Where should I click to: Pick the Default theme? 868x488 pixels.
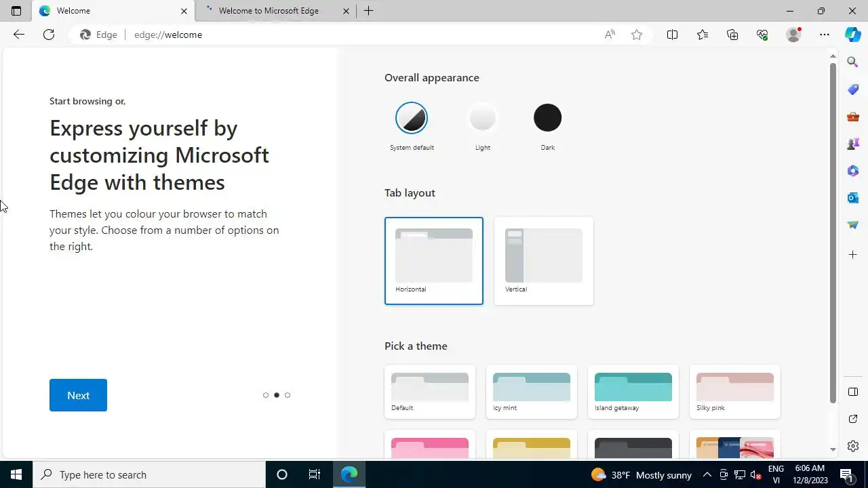coord(430,392)
